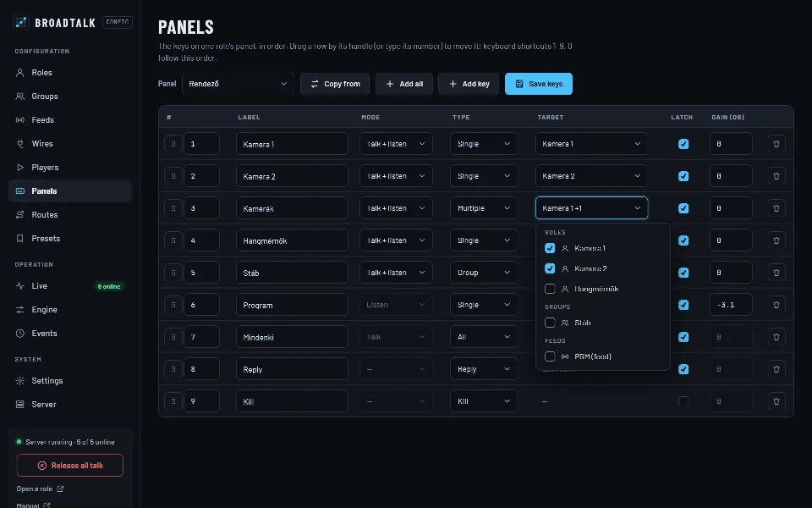Viewport: 812px width, 508px height.
Task: Grab the drag handle of row 1
Action: pos(173,144)
